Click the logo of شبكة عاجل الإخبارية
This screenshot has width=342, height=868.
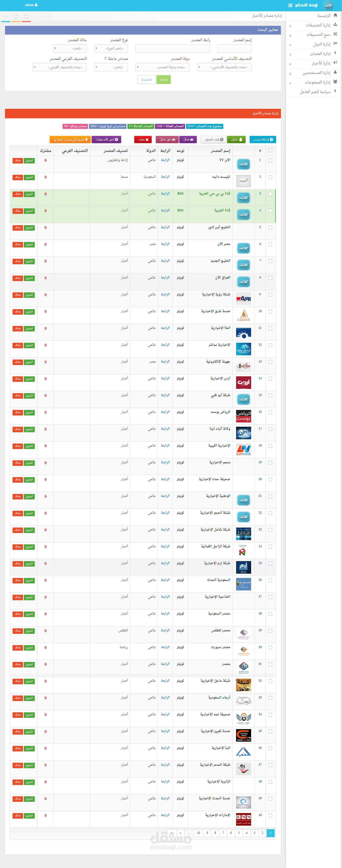[243, 685]
